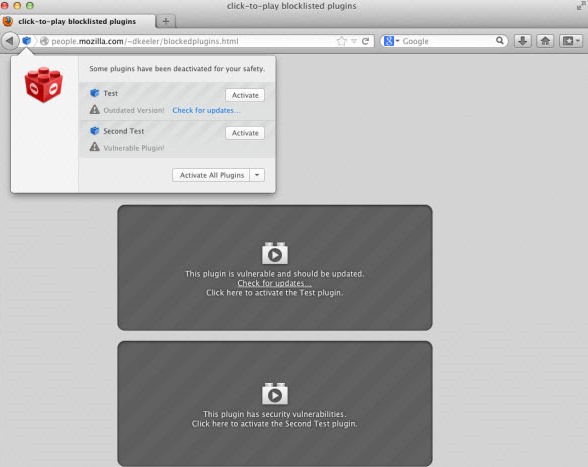Enter fullscreen with the title bar arrows icon
The width and height of the screenshot is (588, 467).
click(581, 6)
